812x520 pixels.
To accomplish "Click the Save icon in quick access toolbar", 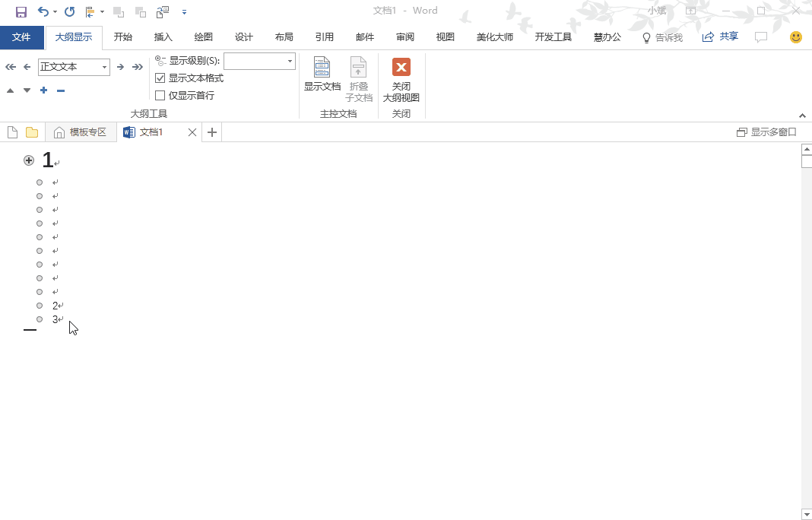I will [21, 11].
